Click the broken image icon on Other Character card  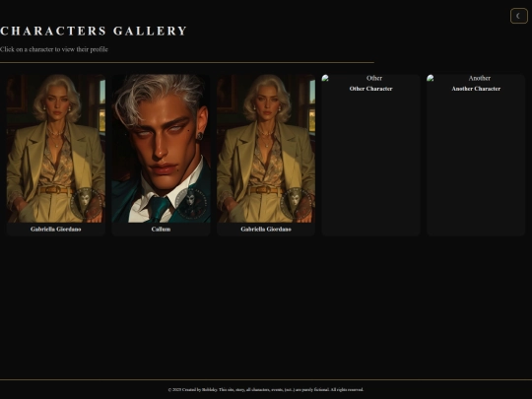325,78
